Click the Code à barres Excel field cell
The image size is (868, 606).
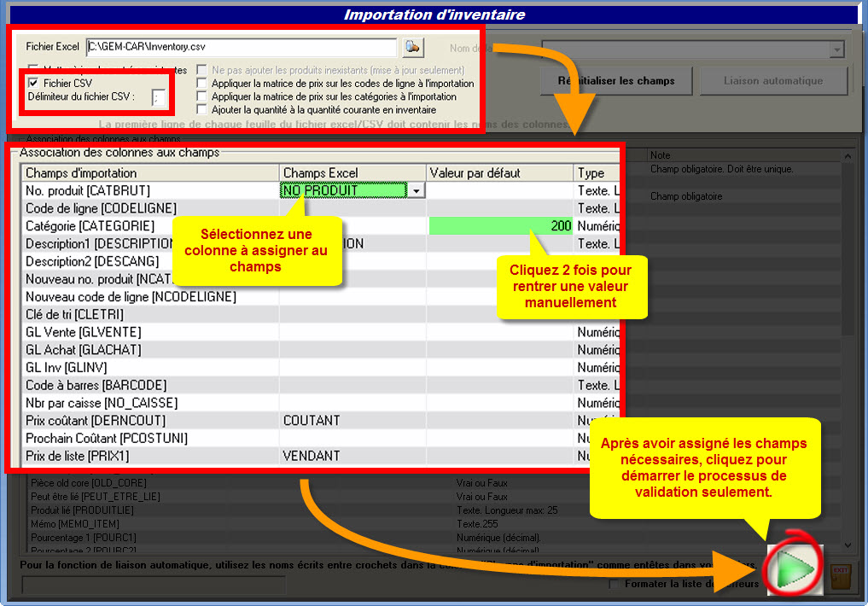pyautogui.click(x=352, y=386)
